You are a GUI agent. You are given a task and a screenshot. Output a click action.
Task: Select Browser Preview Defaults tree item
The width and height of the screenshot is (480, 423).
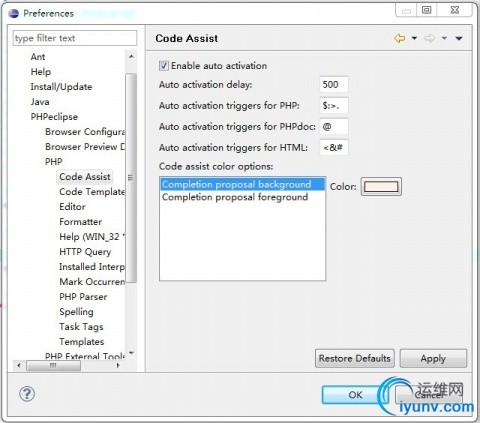(85, 147)
